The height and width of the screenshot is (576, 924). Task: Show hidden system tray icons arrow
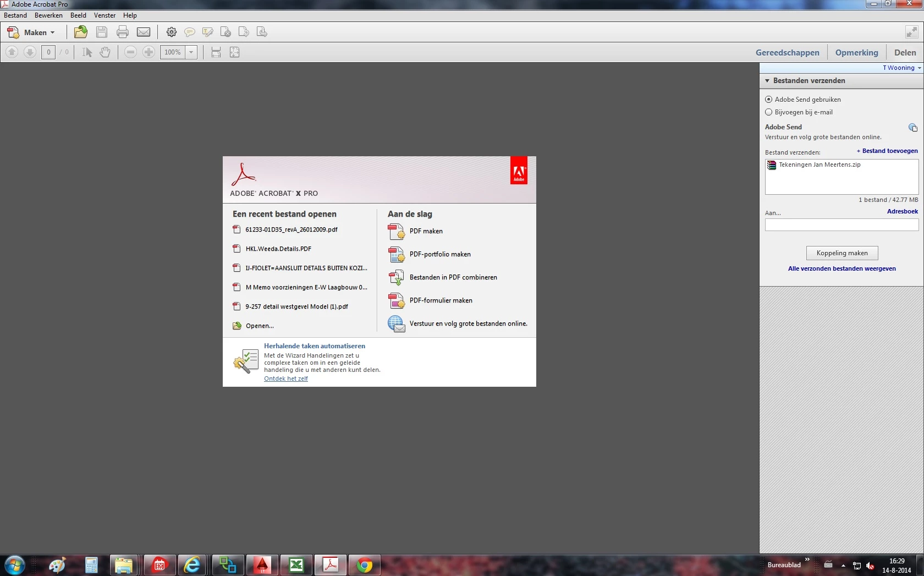tap(843, 565)
